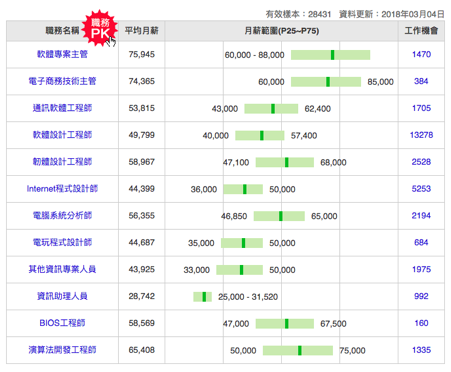Open the 韌體設計工程師 job title link

(x=62, y=162)
